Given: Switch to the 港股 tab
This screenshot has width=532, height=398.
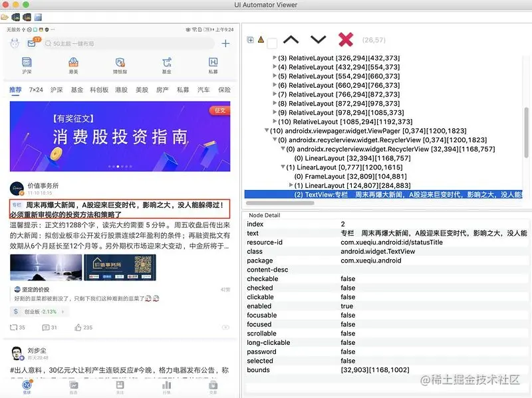Looking at the screenshot, I should coord(121,90).
